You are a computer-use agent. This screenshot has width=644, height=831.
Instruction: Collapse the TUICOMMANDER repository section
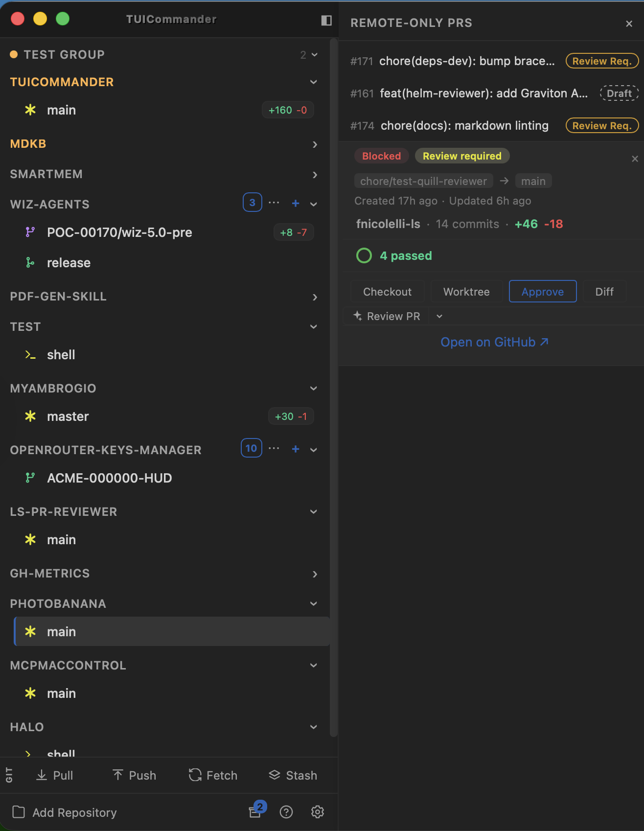314,82
